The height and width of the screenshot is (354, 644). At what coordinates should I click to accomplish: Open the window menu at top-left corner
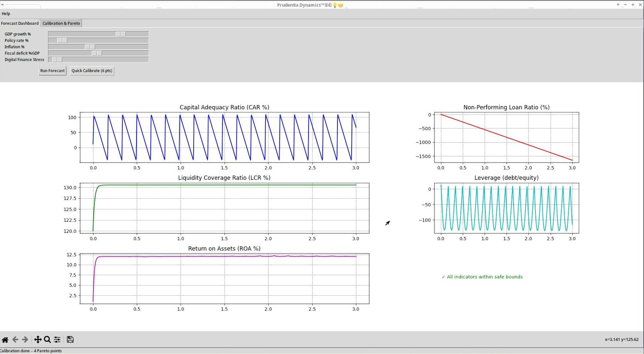click(2, 5)
